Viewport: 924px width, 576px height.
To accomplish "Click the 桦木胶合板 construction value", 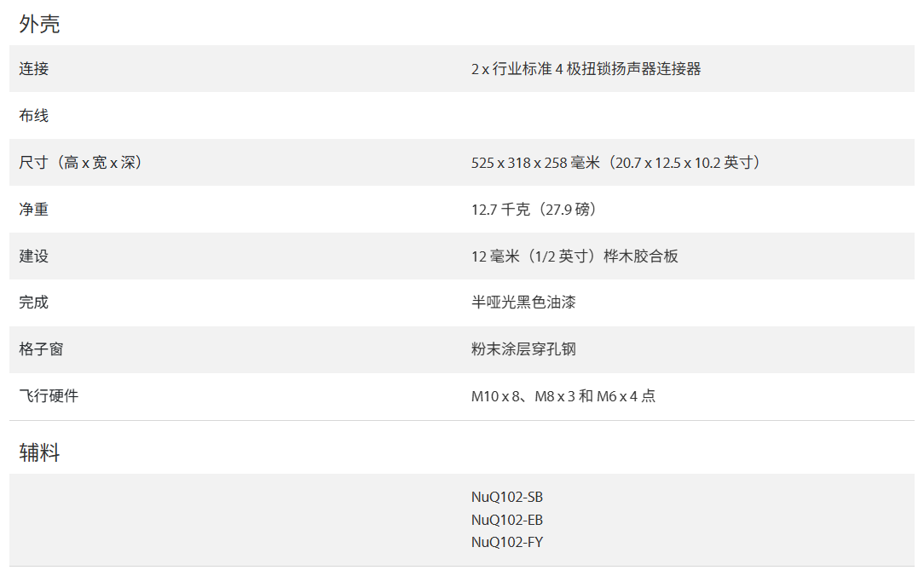I will point(641,256).
